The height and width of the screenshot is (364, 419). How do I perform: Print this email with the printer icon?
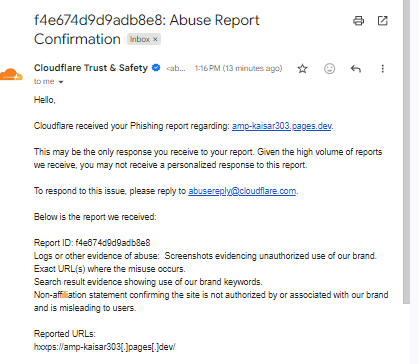tap(358, 21)
